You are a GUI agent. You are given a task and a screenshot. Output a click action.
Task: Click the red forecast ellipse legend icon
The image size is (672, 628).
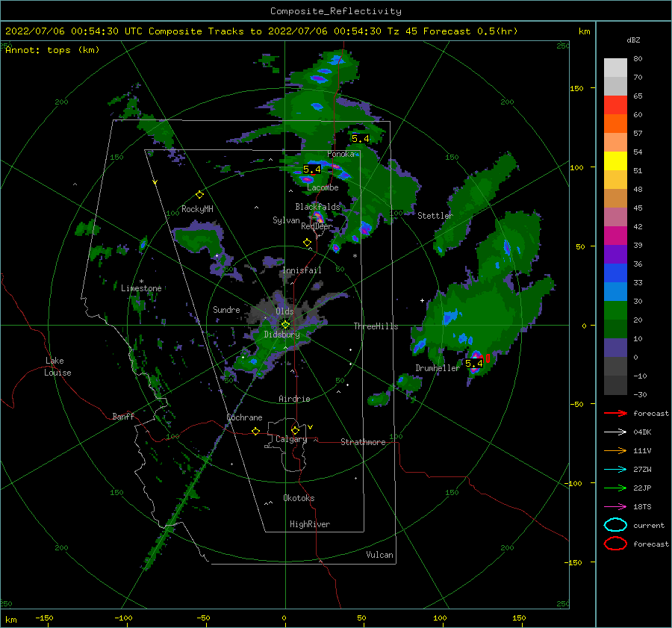coord(615,544)
